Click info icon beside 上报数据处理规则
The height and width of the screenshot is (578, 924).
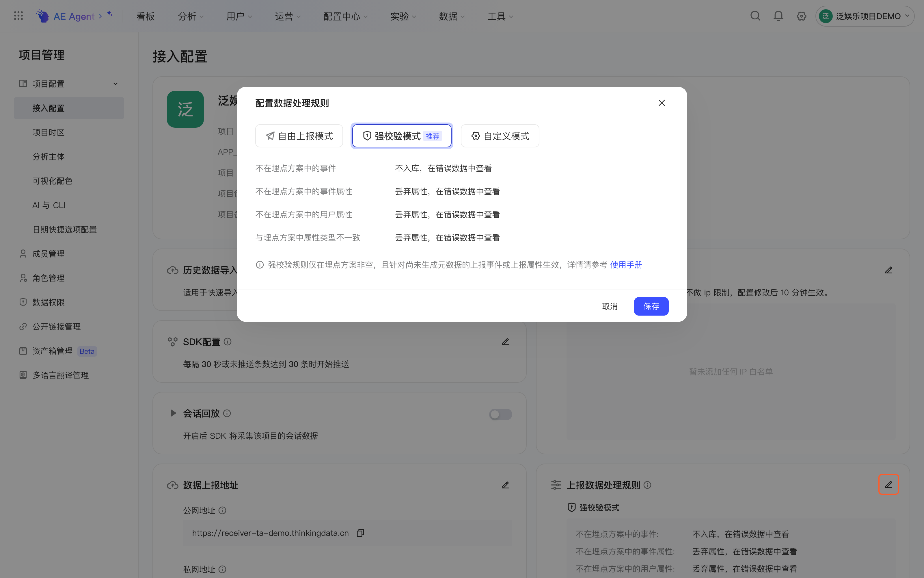(x=647, y=485)
